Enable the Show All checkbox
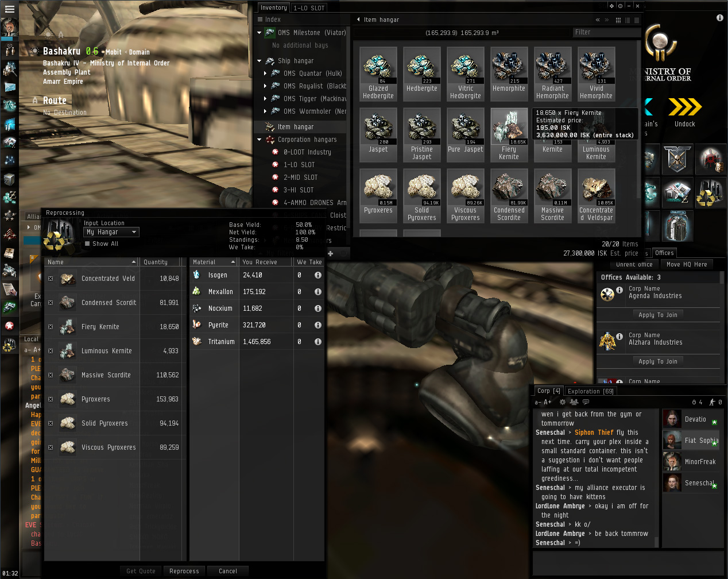Viewport: 728px width, 579px height. (87, 244)
